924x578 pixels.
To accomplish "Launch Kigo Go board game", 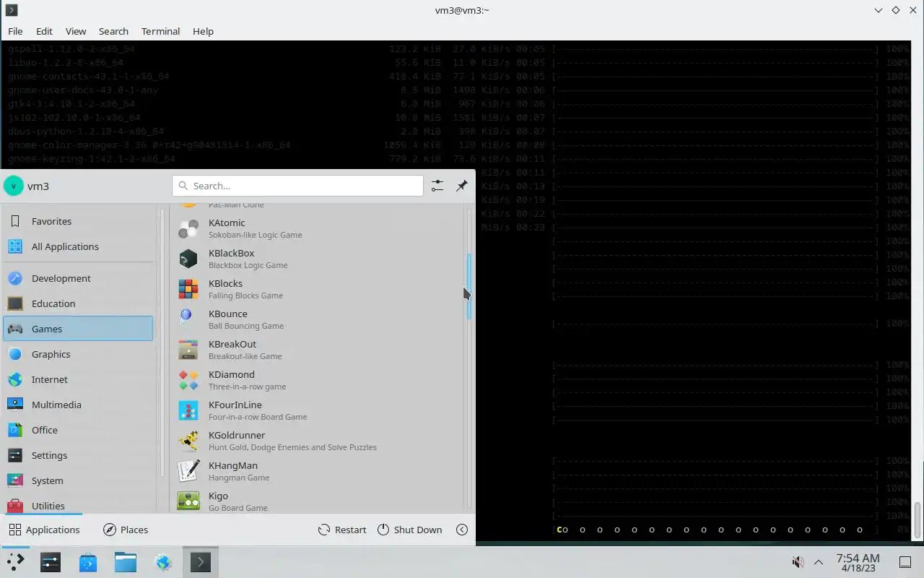I will 316,500.
